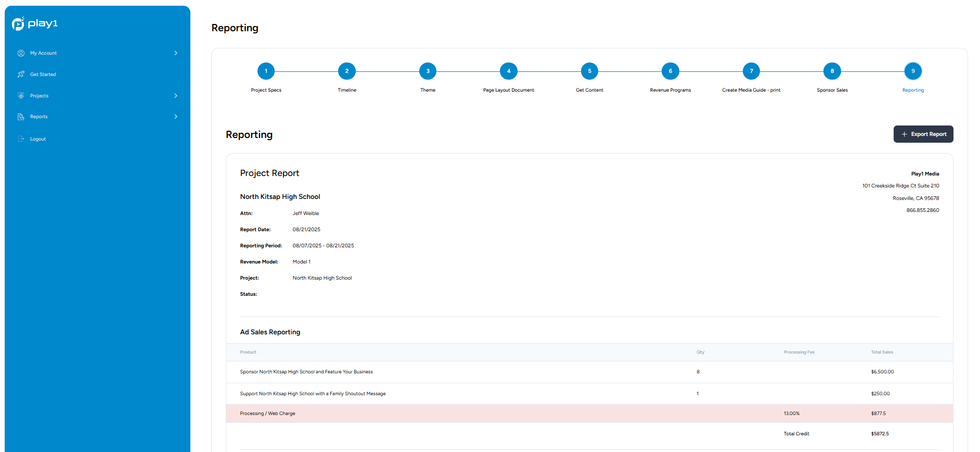This screenshot has width=980, height=452.
Task: Click the Play1 Media company name
Action: (925, 174)
